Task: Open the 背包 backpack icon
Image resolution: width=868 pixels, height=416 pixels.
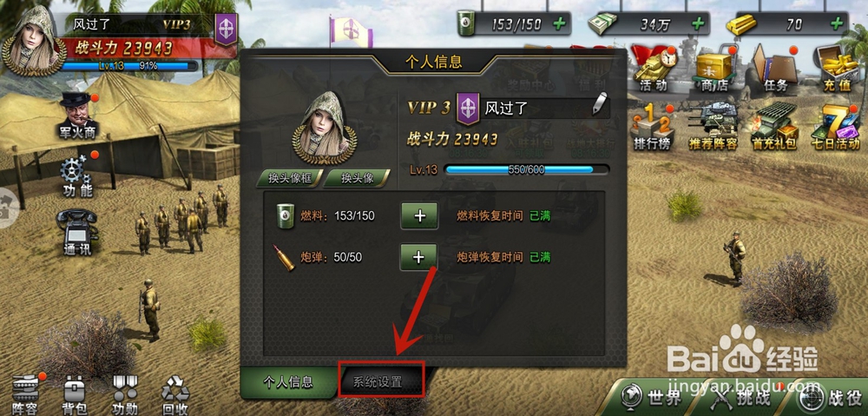Action: (x=74, y=394)
